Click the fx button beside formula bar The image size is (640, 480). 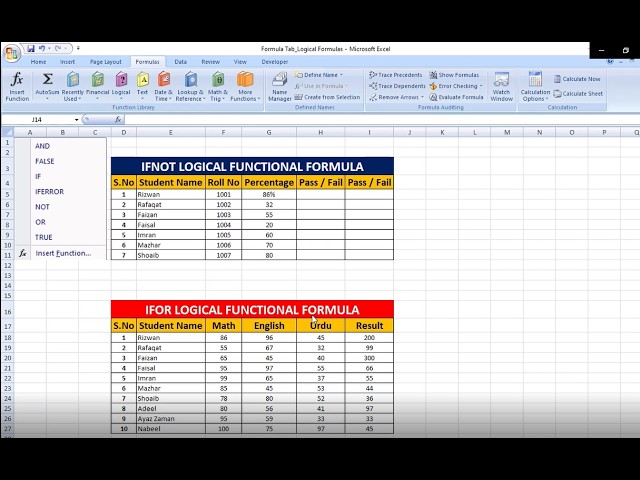[x=118, y=120]
